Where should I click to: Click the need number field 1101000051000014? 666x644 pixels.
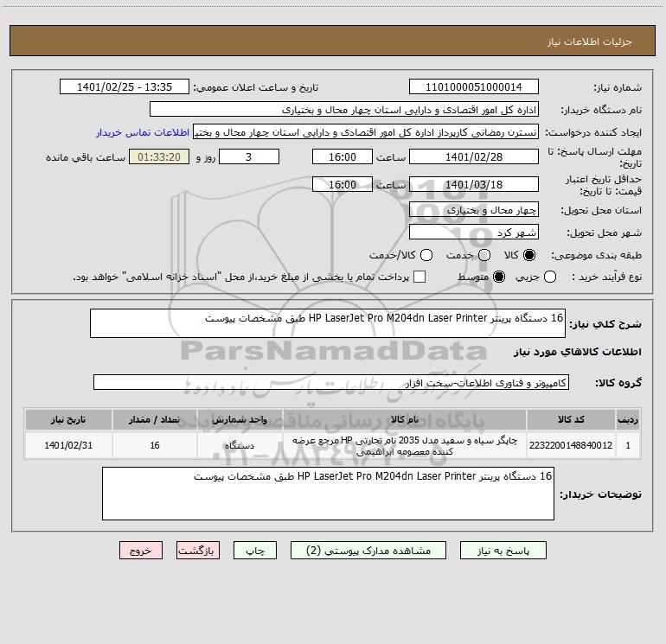(x=474, y=86)
